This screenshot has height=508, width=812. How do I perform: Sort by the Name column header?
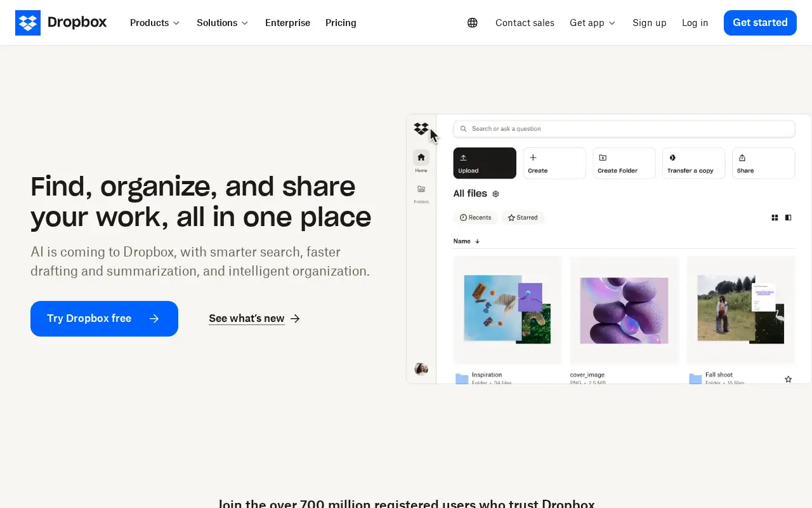(x=466, y=241)
